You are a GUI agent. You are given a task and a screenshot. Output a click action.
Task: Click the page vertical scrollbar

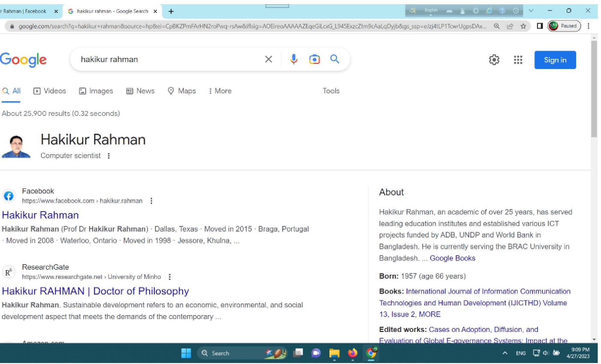(x=594, y=88)
